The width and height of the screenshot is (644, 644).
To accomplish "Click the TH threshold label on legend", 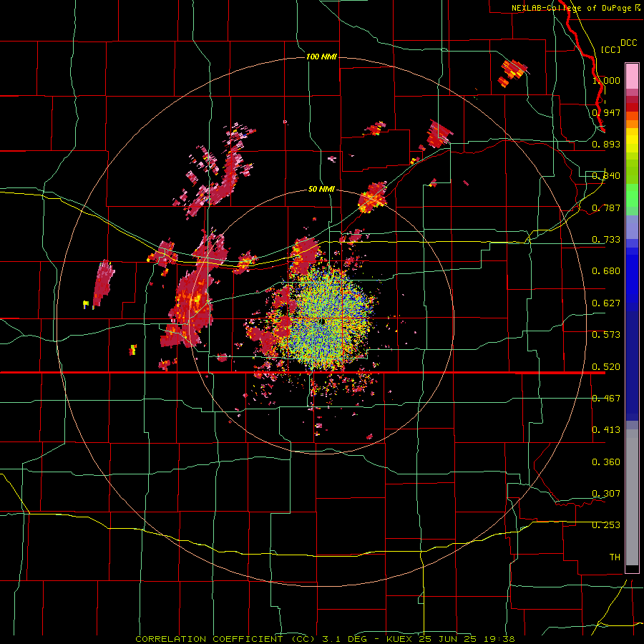I will pos(615,557).
